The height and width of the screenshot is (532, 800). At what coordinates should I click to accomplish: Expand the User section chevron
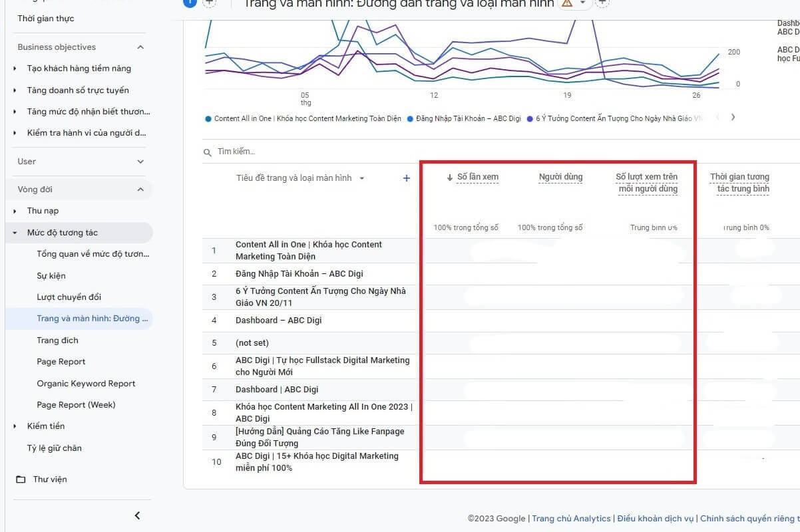140,162
